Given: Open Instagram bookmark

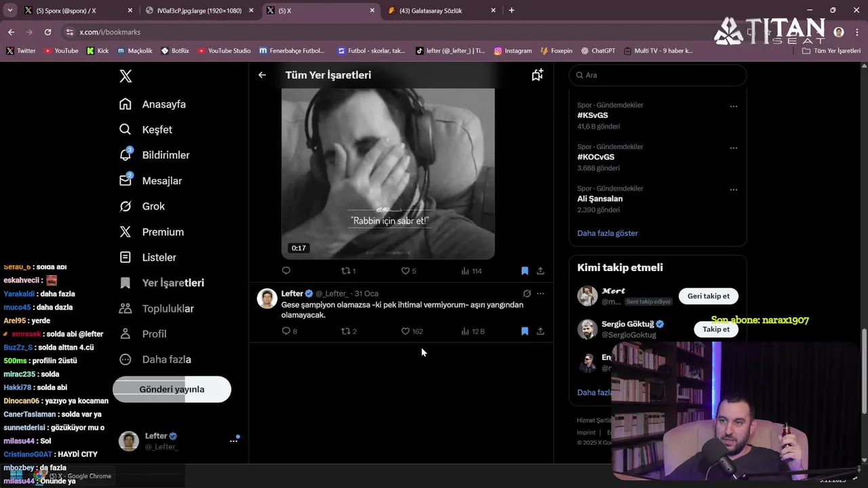Looking at the screenshot, I should 513,51.
